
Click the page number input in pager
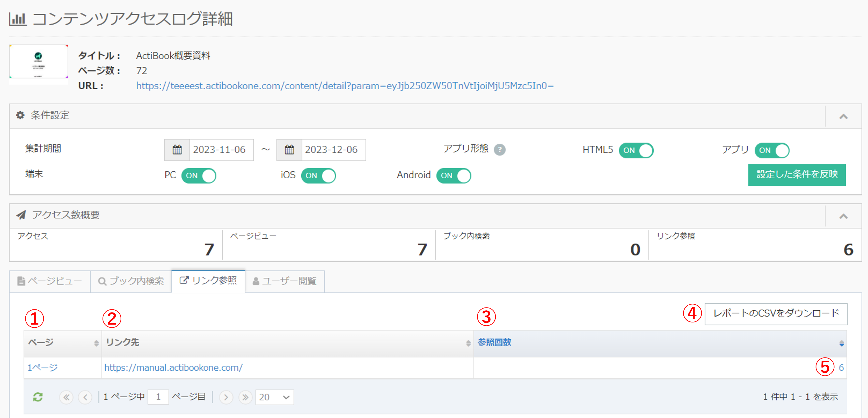pyautogui.click(x=158, y=397)
